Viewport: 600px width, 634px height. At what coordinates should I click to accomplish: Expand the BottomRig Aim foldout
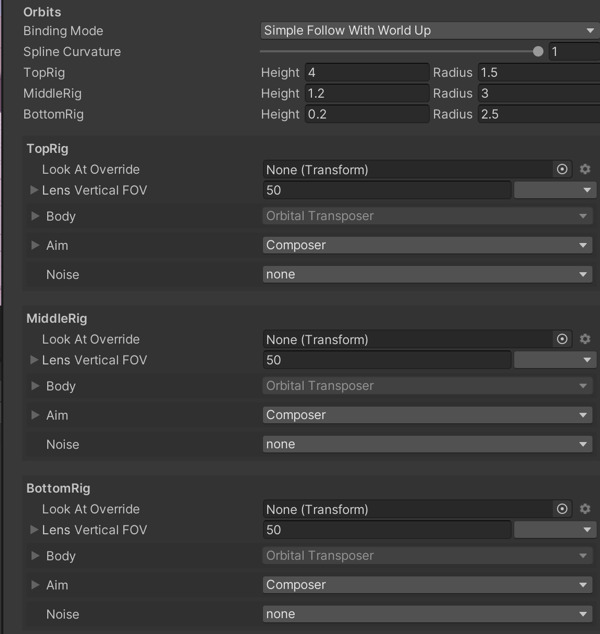click(36, 585)
